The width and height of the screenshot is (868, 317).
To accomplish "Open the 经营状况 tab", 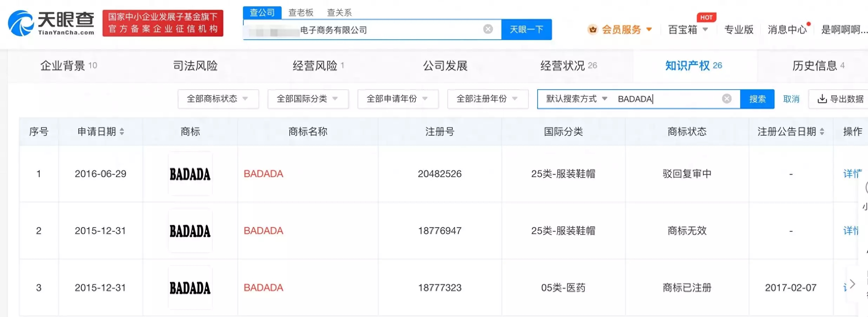I will coord(568,65).
